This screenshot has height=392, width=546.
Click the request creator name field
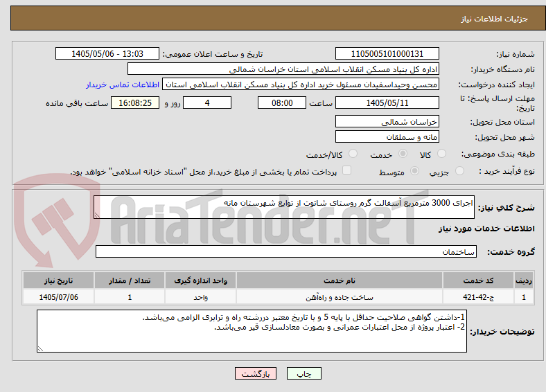point(301,84)
